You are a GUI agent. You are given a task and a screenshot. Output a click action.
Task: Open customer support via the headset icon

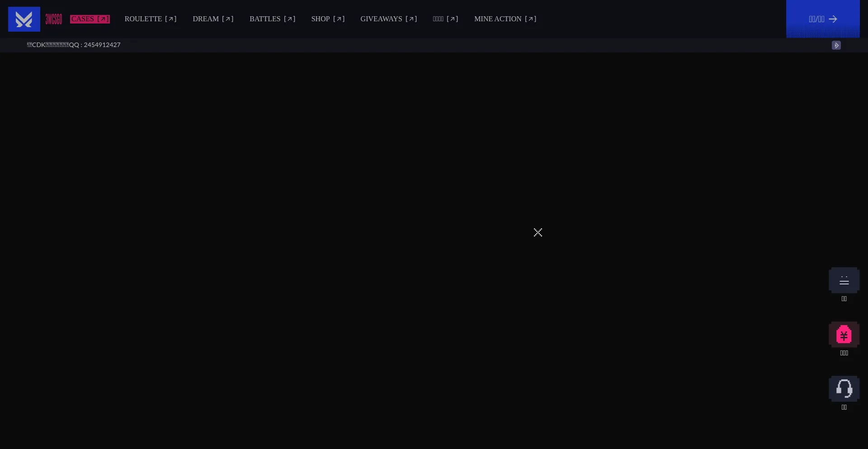point(844,389)
